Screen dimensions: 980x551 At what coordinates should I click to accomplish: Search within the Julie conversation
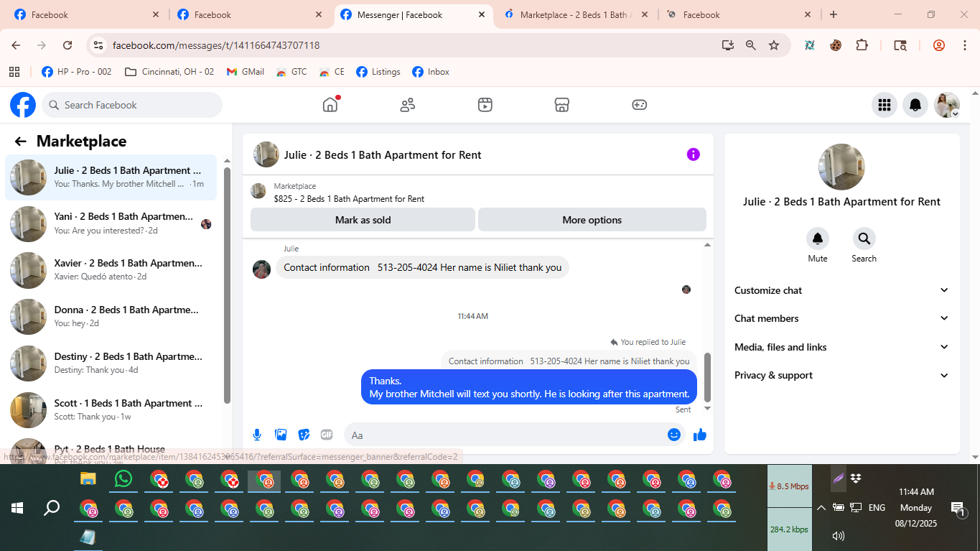(x=864, y=239)
